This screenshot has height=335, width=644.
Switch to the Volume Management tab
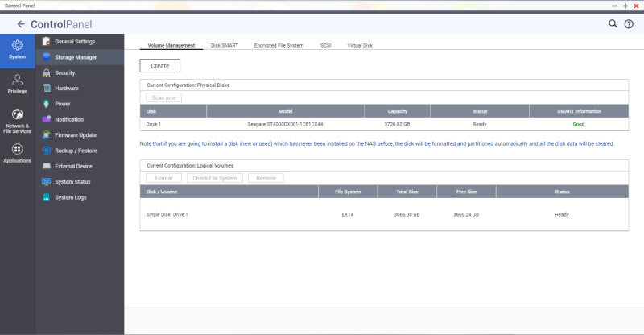[171, 45]
